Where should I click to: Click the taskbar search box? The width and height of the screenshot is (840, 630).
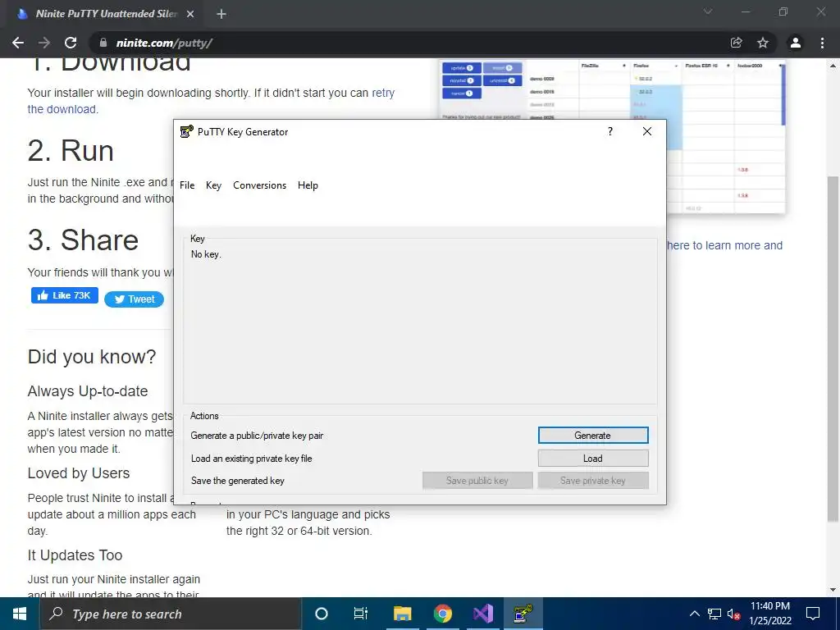tap(171, 614)
